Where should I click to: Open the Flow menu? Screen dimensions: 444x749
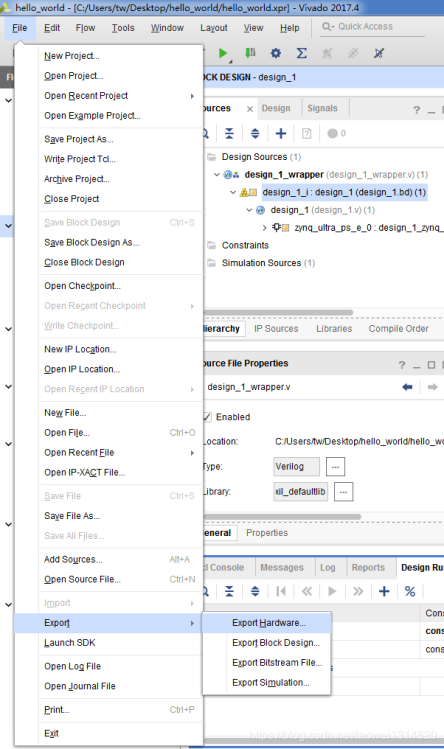85,28
